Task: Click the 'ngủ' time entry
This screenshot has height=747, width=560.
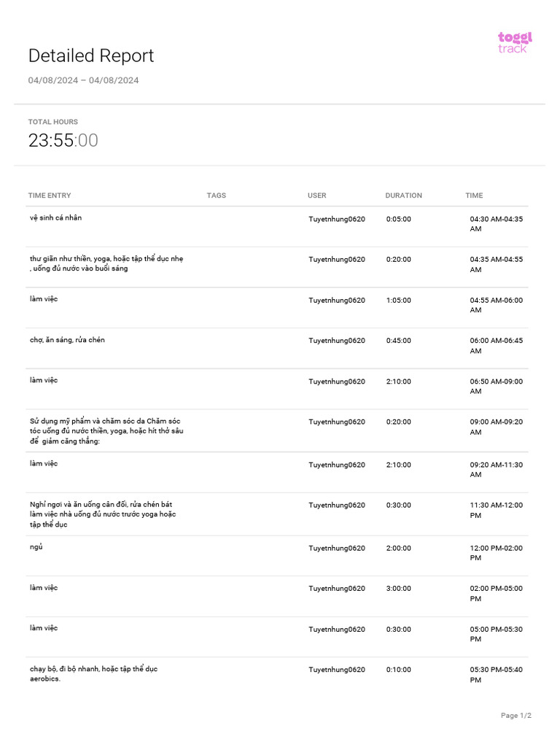Action: tap(36, 547)
